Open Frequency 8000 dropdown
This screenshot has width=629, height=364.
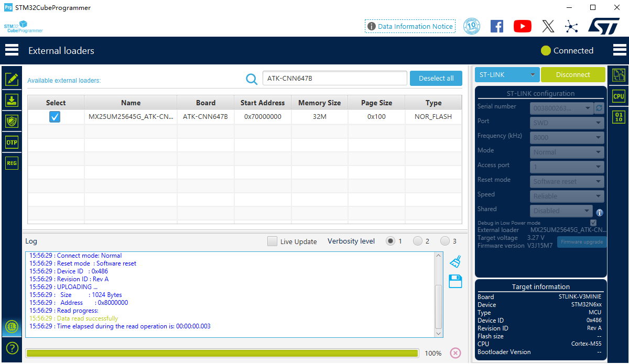pos(567,138)
